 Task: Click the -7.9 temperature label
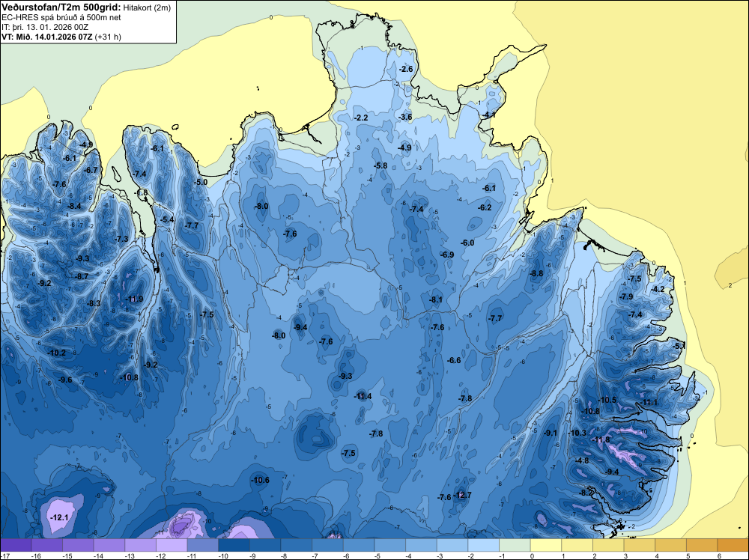625,297
